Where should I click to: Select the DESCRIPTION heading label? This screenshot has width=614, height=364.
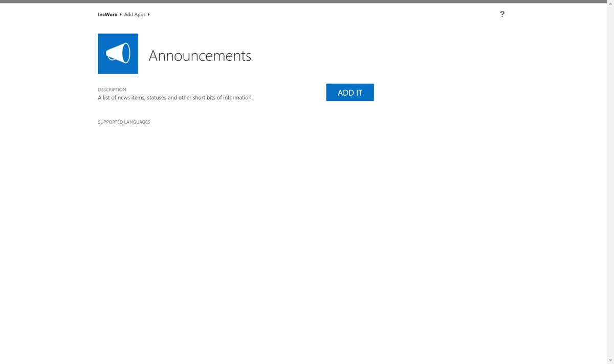coord(112,89)
